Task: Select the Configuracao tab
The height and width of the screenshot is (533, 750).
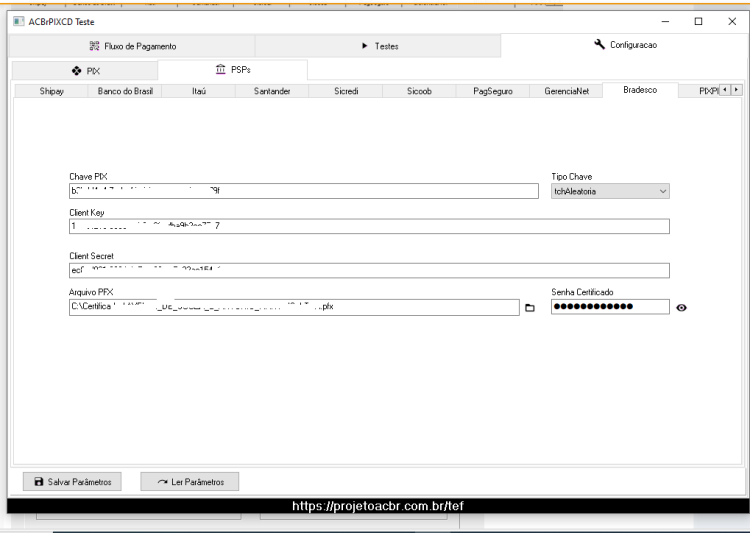Action: tap(624, 45)
